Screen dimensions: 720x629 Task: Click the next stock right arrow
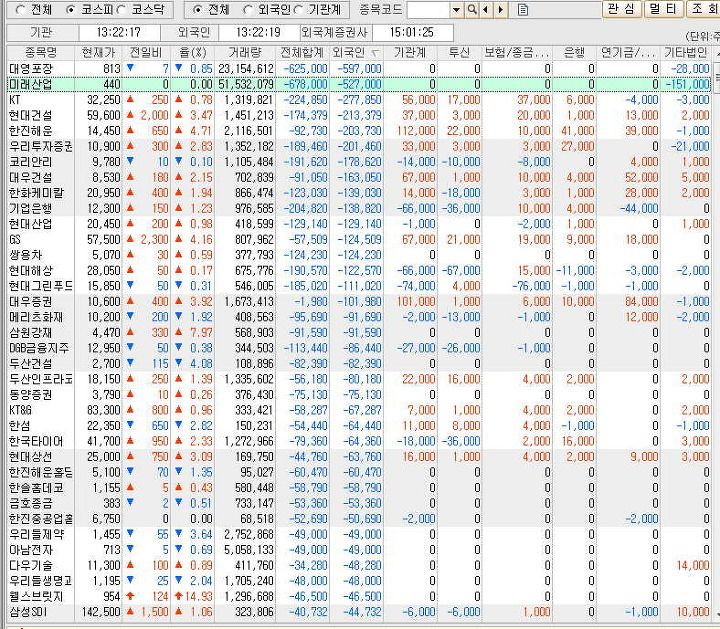tap(501, 10)
